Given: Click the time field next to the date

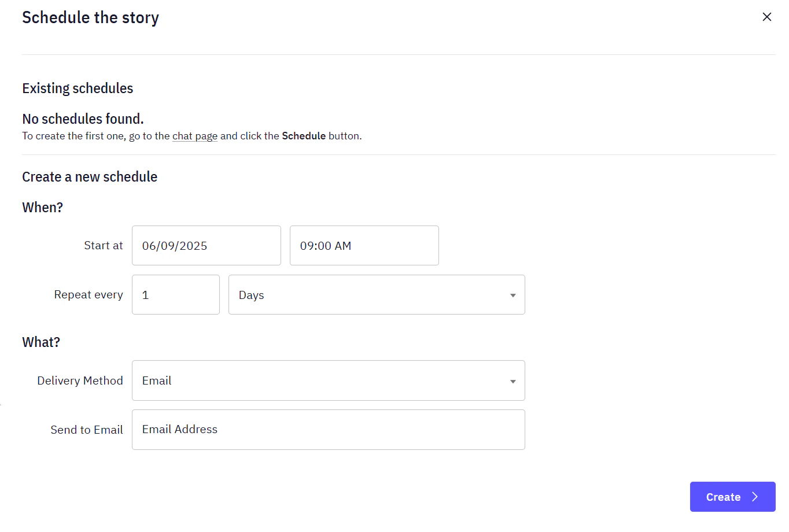Looking at the screenshot, I should click(364, 245).
